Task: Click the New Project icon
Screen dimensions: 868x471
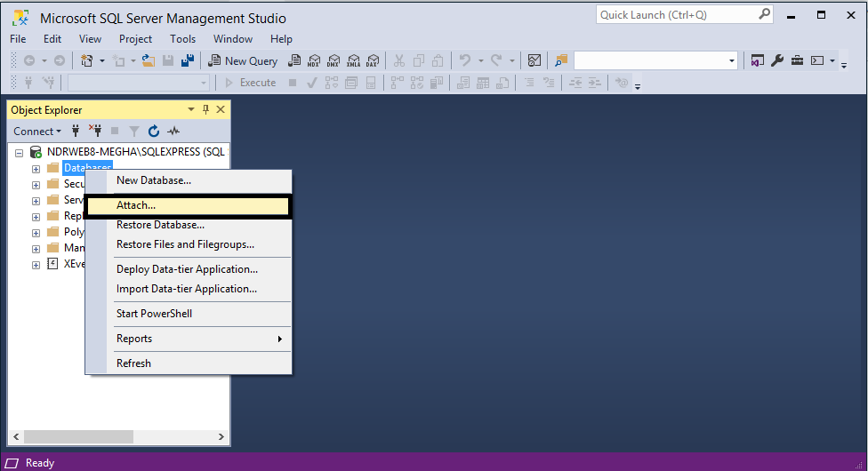Action: 87,61
